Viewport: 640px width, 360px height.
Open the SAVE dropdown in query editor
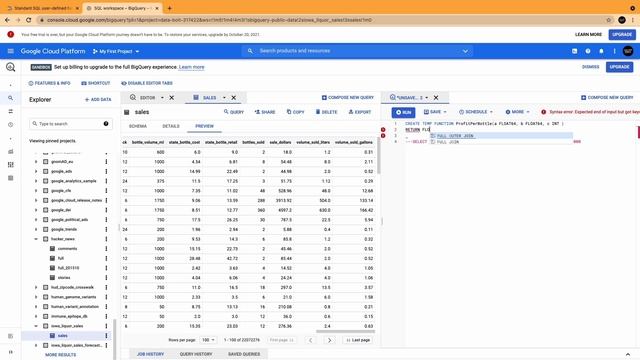tap(435, 112)
